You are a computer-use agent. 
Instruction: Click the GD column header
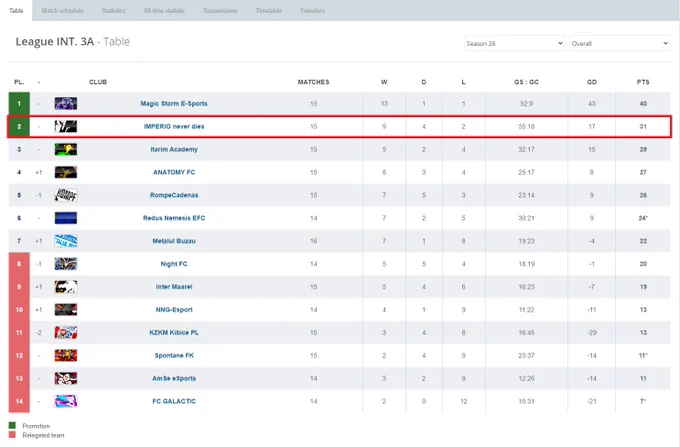(592, 82)
